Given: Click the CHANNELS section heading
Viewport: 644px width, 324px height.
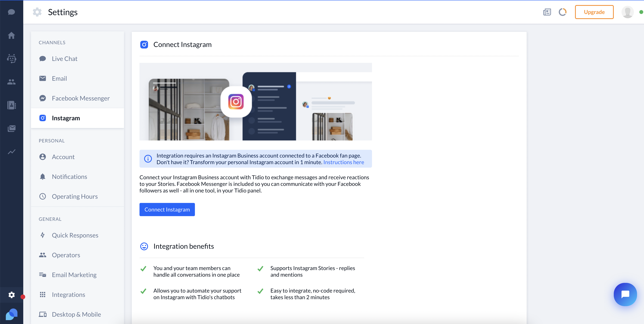Looking at the screenshot, I should coord(52,42).
